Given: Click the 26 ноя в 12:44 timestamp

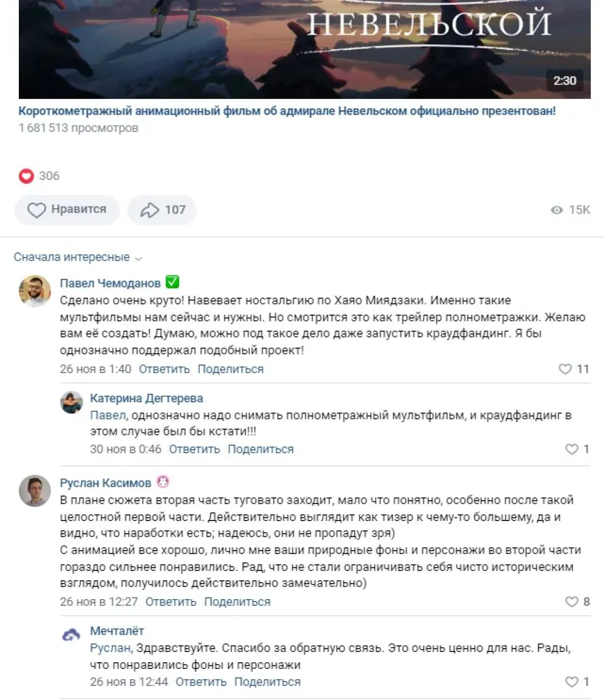Looking at the screenshot, I should tap(129, 682).
